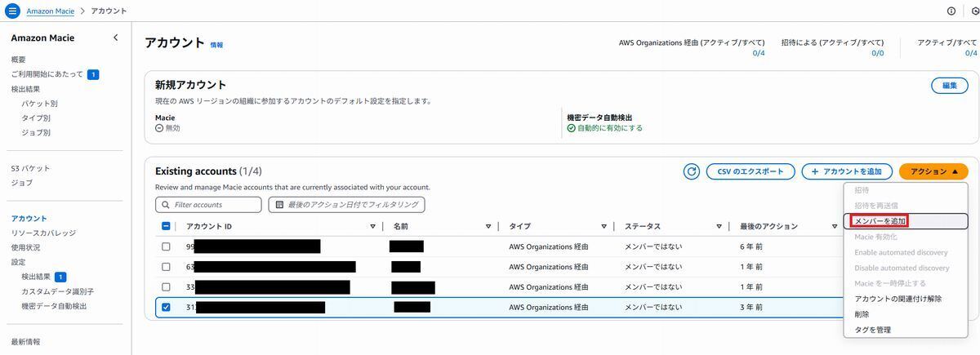Open 検出結果 at the top of the sidebar
This screenshot has width=980, height=355.
[25, 89]
